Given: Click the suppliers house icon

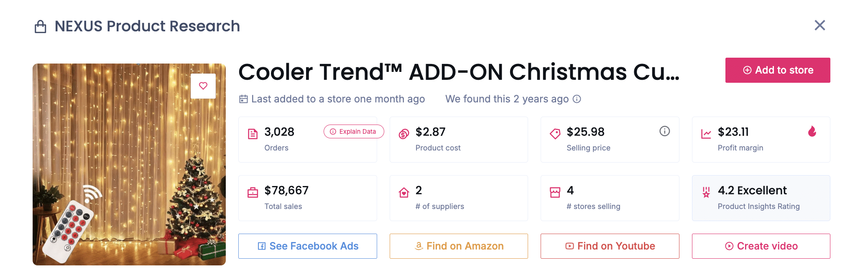Looking at the screenshot, I should coord(404,192).
